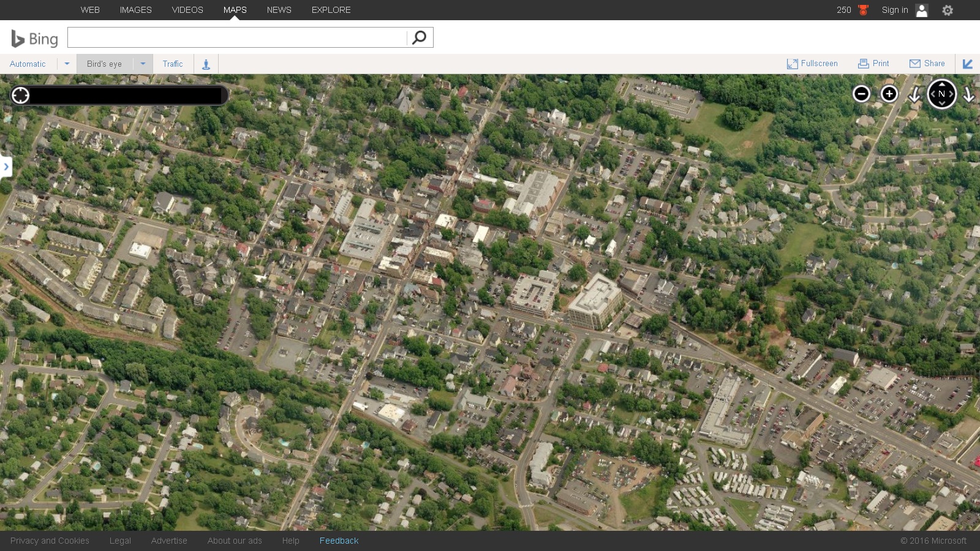The height and width of the screenshot is (551, 980).
Task: Open the Feedback link
Action: (339, 541)
